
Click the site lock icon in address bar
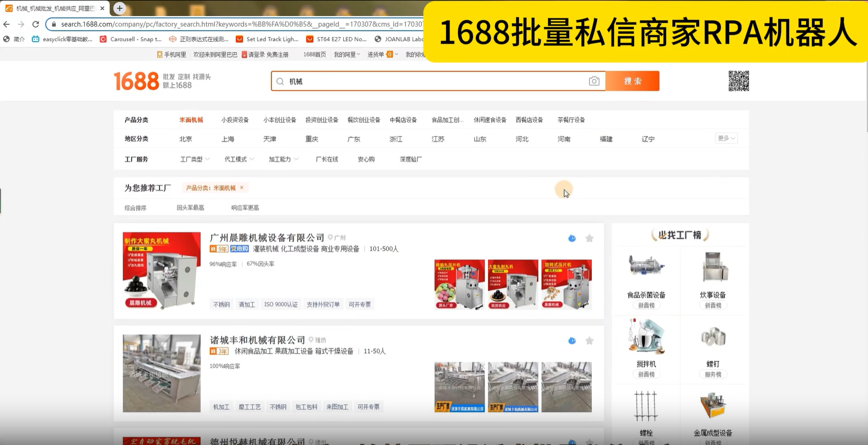54,24
